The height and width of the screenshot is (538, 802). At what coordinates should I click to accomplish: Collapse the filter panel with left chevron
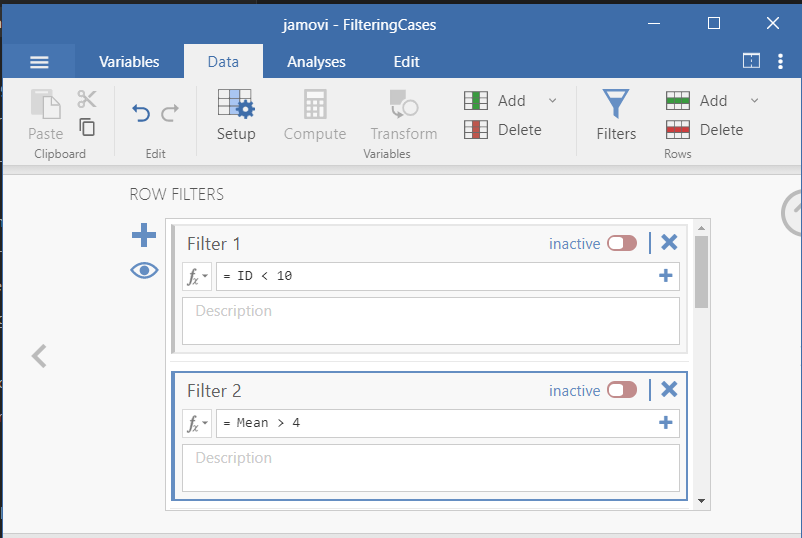(x=39, y=356)
